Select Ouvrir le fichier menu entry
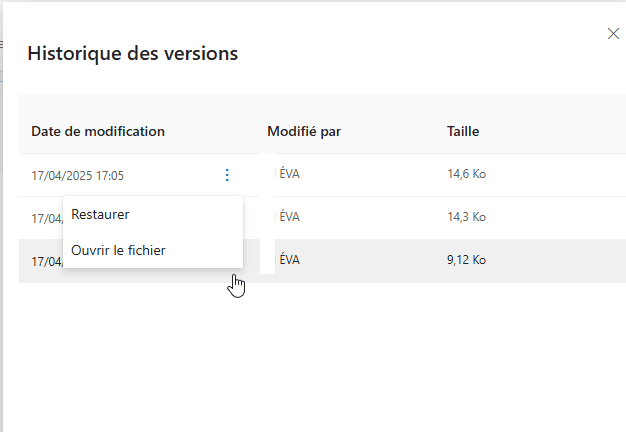 pyautogui.click(x=118, y=250)
